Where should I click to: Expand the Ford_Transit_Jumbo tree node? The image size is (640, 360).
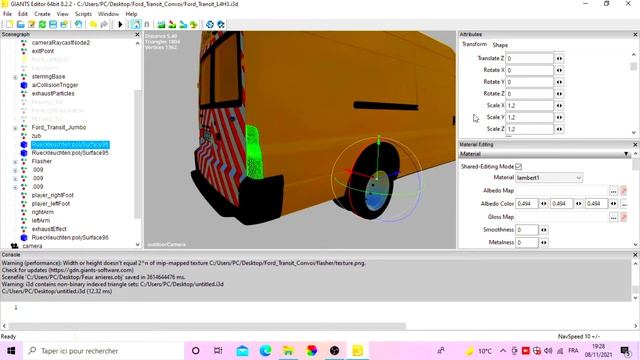pyautogui.click(x=16, y=128)
